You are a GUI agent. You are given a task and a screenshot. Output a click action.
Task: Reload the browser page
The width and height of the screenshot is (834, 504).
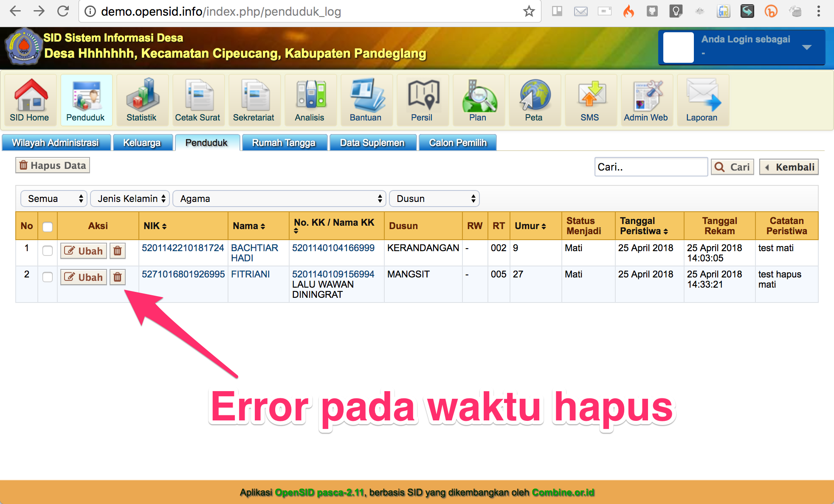coord(63,11)
